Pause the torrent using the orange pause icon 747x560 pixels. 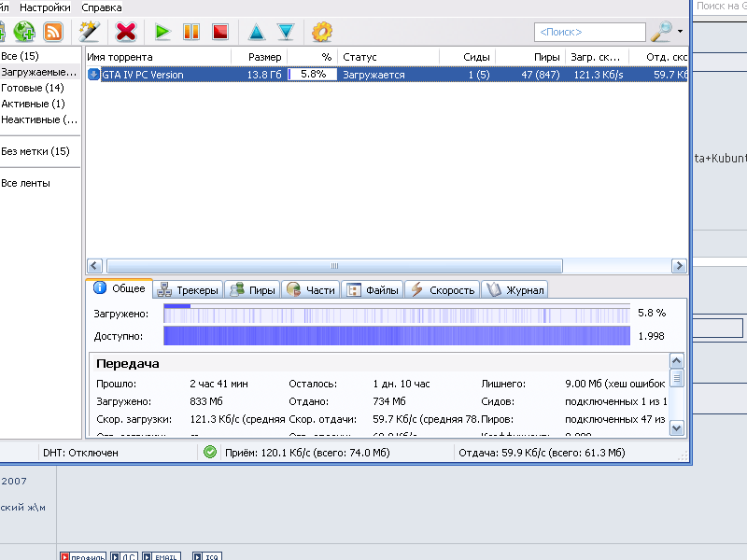pyautogui.click(x=191, y=32)
